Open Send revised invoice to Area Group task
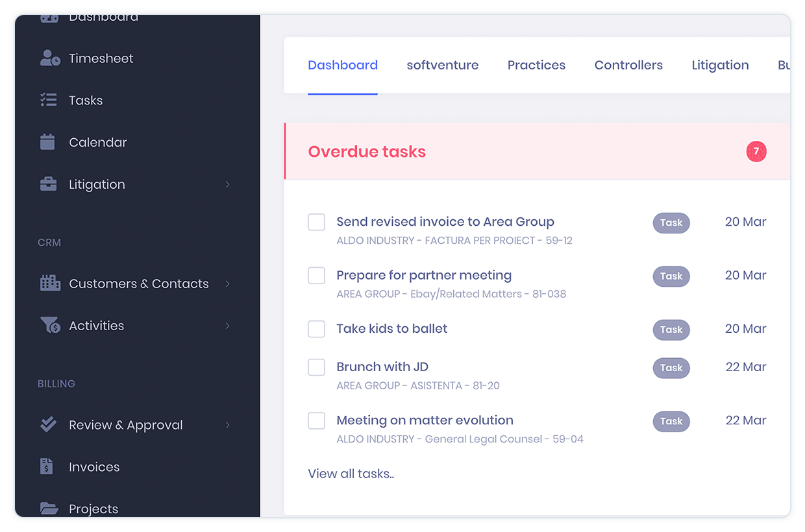805x532 pixels. point(445,222)
